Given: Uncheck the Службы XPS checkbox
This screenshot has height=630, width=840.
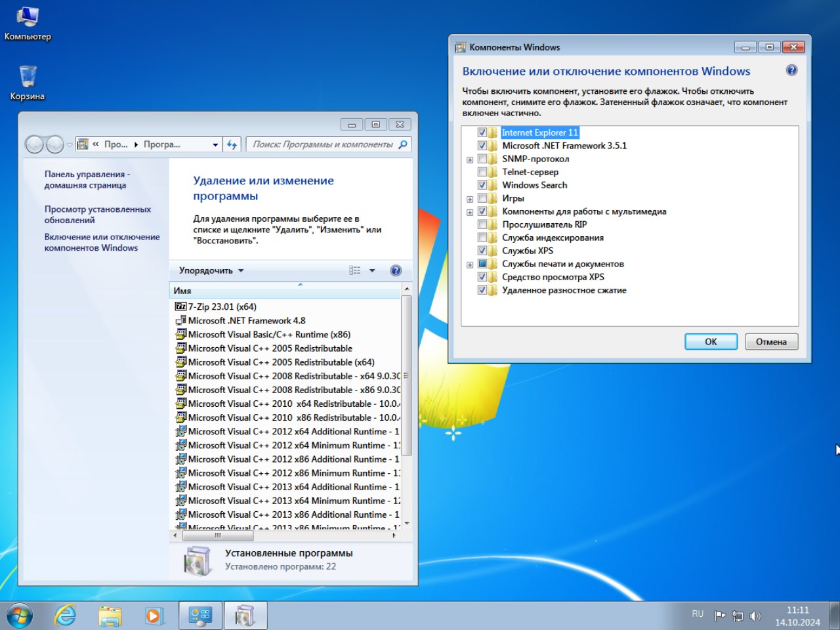Looking at the screenshot, I should [482, 251].
